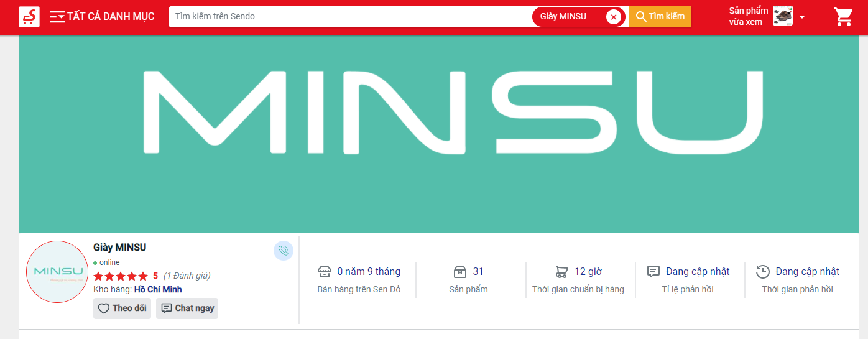The image size is (868, 339).
Task: Focus the Tìm kiếm trên Sendo search field
Action: pos(348,17)
